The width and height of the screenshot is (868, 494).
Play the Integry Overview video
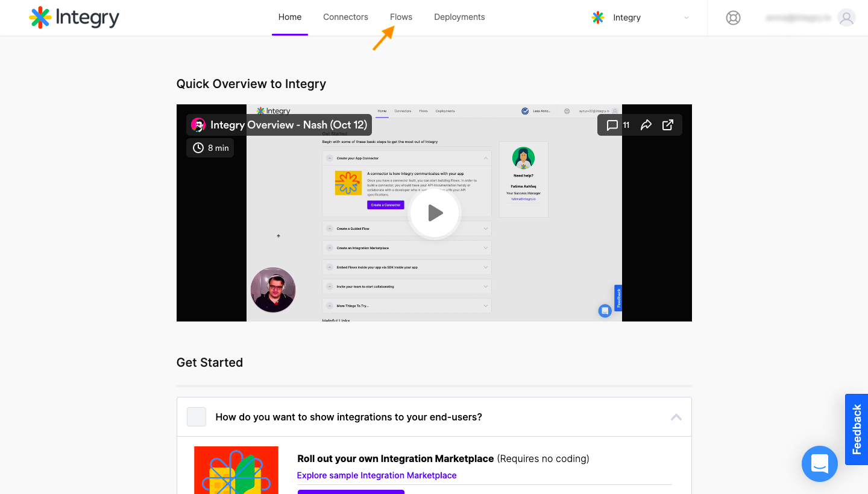[435, 213]
